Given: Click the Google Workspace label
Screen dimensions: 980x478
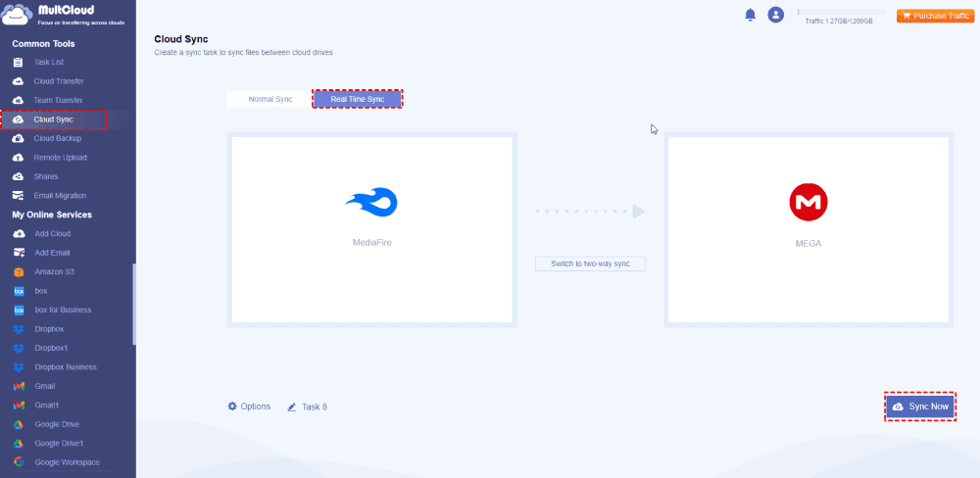Looking at the screenshot, I should point(67,462).
